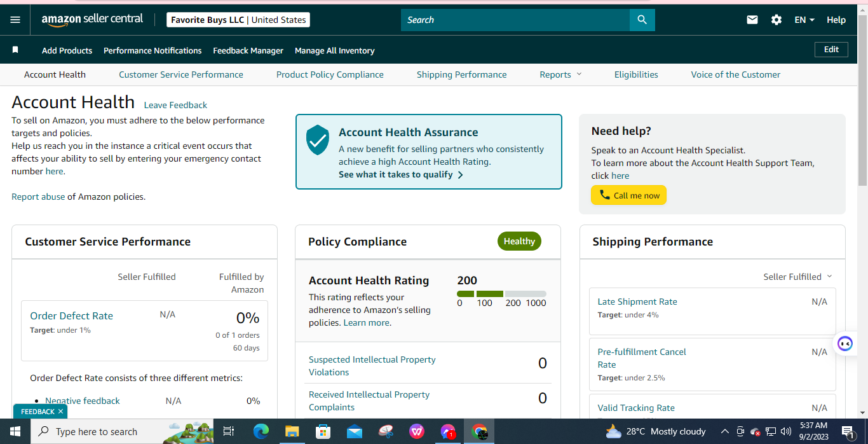Viewport: 868px width, 444px height.
Task: Click 'here' link for Account Health Support
Action: (x=620, y=176)
